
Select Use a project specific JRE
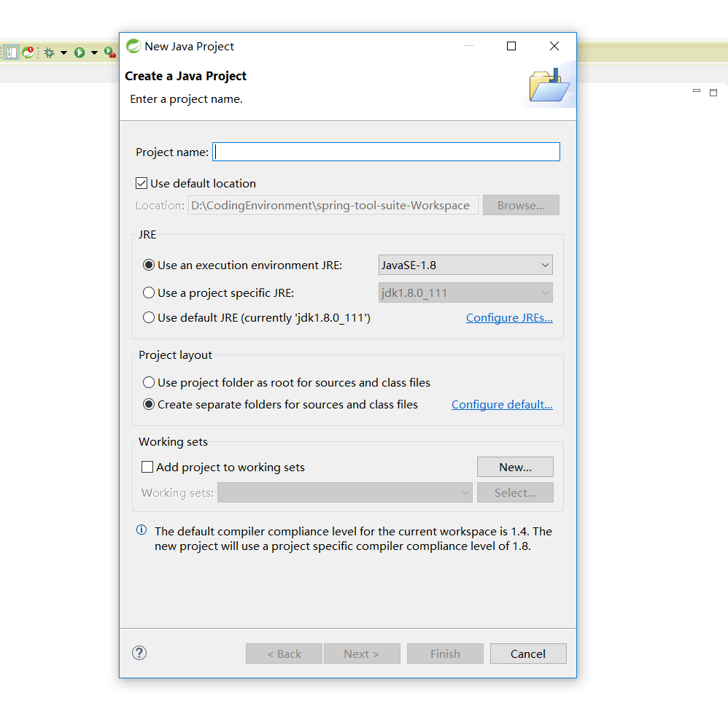[x=149, y=292]
